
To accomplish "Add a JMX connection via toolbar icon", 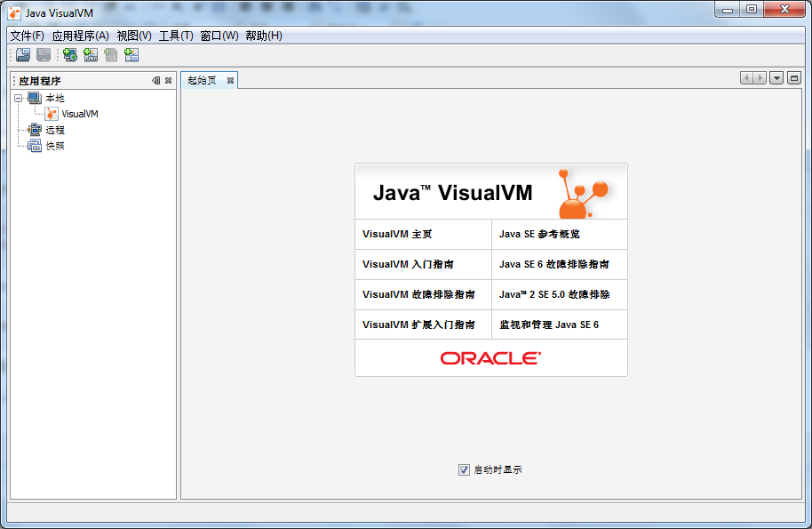I will pyautogui.click(x=91, y=55).
